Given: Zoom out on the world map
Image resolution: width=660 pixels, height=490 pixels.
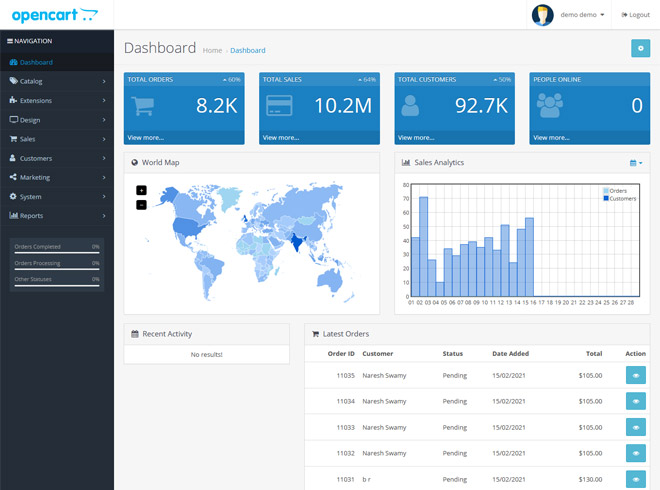Looking at the screenshot, I should [141, 205].
